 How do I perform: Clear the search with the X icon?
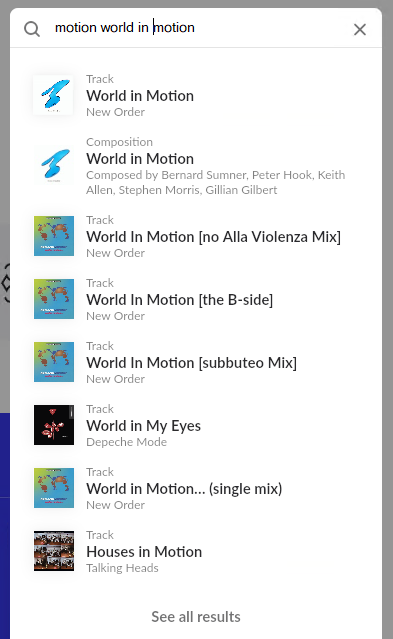coord(360,29)
